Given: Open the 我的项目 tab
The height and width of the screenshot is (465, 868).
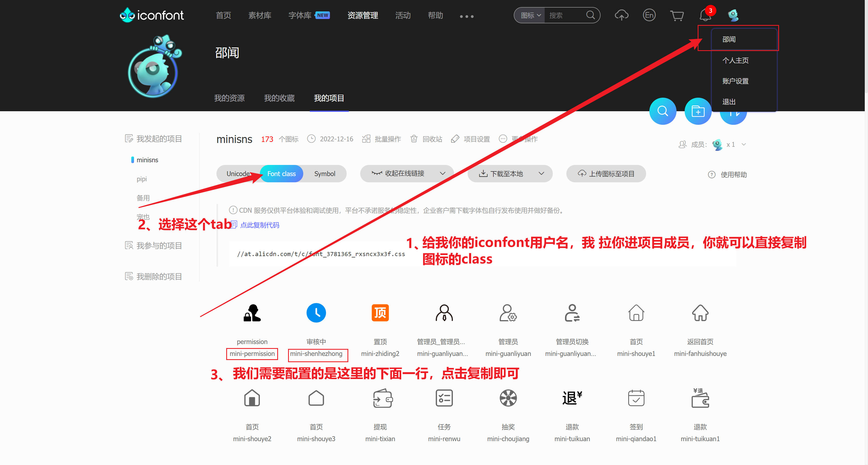Looking at the screenshot, I should [329, 98].
